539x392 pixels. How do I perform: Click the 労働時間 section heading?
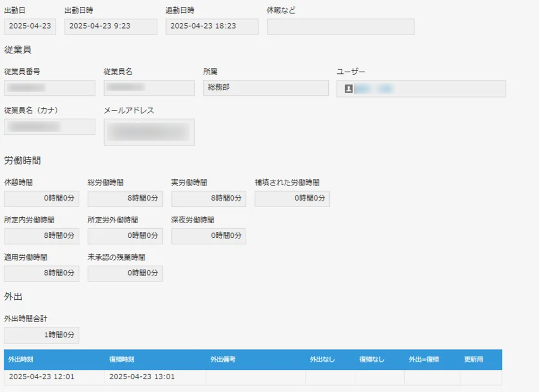[x=22, y=161]
